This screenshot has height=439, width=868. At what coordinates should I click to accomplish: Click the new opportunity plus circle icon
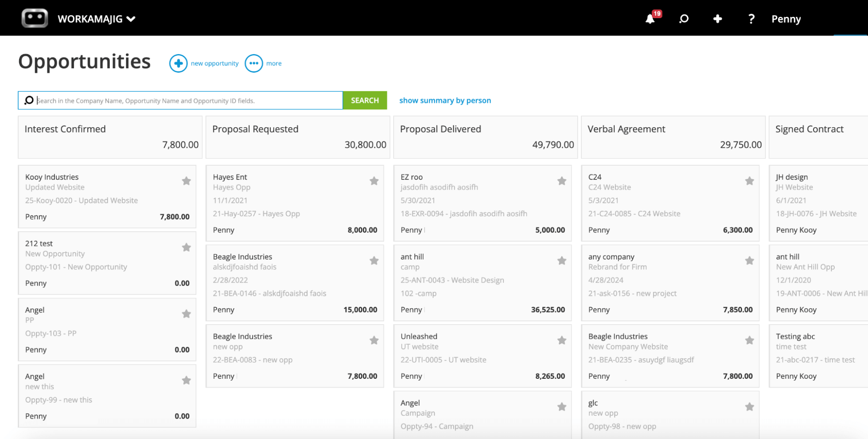click(178, 63)
